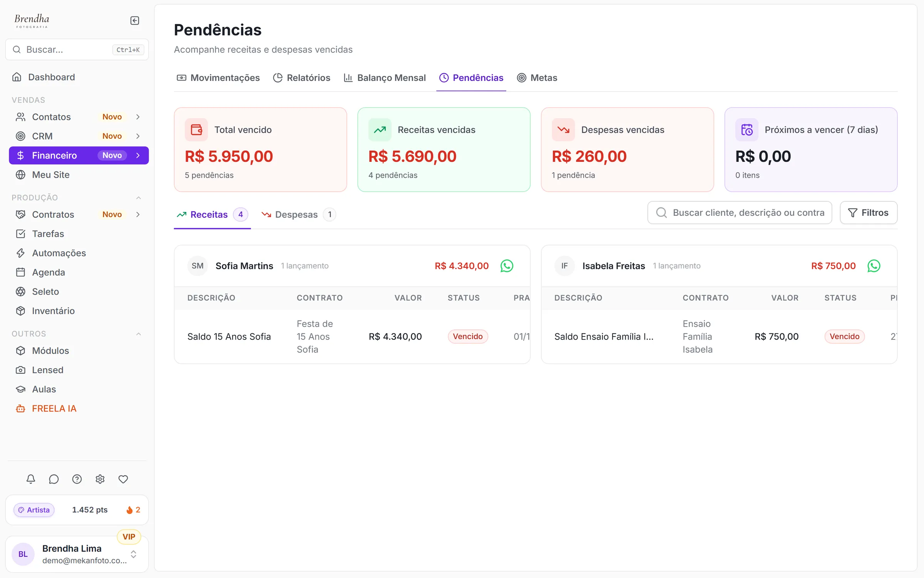Collapse the sidebar with the arrow icon

pyautogui.click(x=134, y=20)
